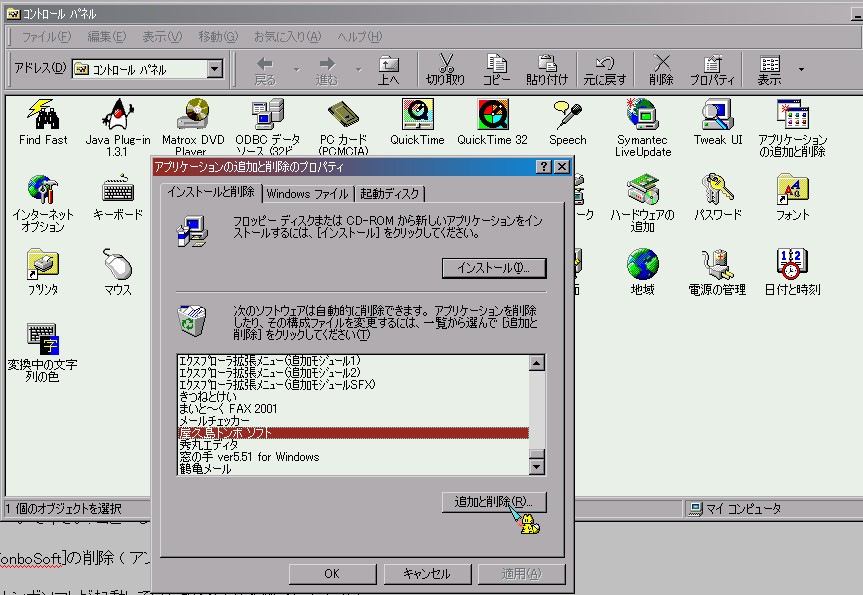The image size is (863, 595).
Task: Open the 戻る history dropdown arrow
Action: pyautogui.click(x=297, y=69)
